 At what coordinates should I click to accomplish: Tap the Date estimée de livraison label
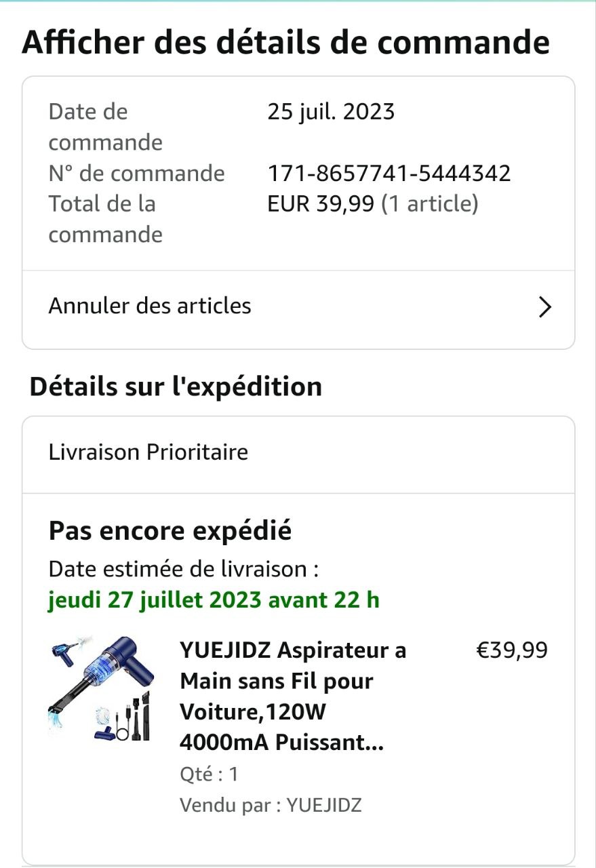click(x=183, y=569)
